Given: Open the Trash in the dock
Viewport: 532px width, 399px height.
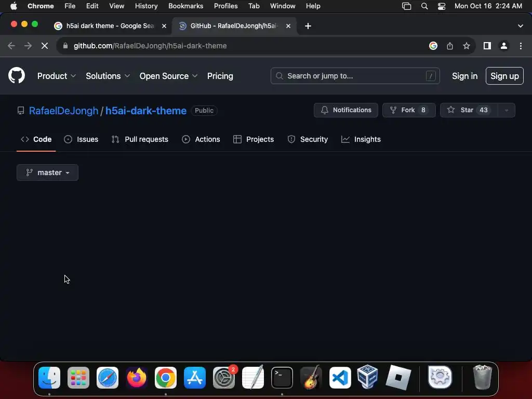Looking at the screenshot, I should click(482, 377).
